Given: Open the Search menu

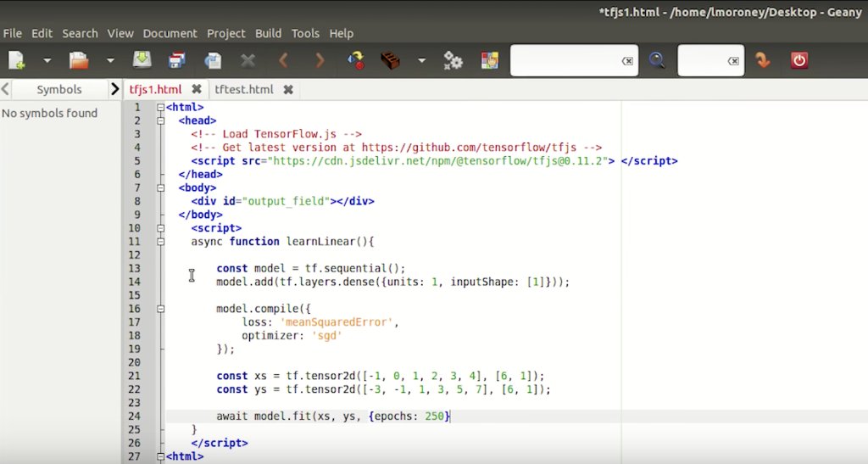Looking at the screenshot, I should [80, 33].
